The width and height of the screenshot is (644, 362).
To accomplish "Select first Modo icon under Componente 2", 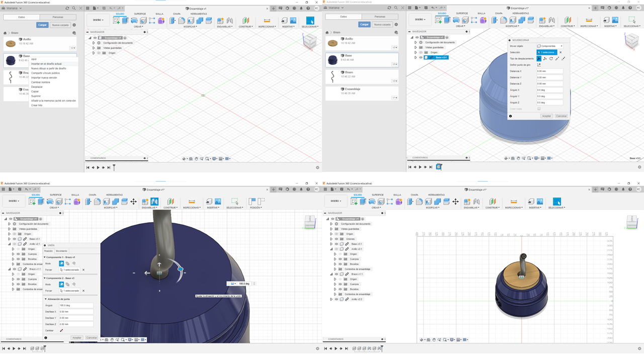I will [x=61, y=284].
